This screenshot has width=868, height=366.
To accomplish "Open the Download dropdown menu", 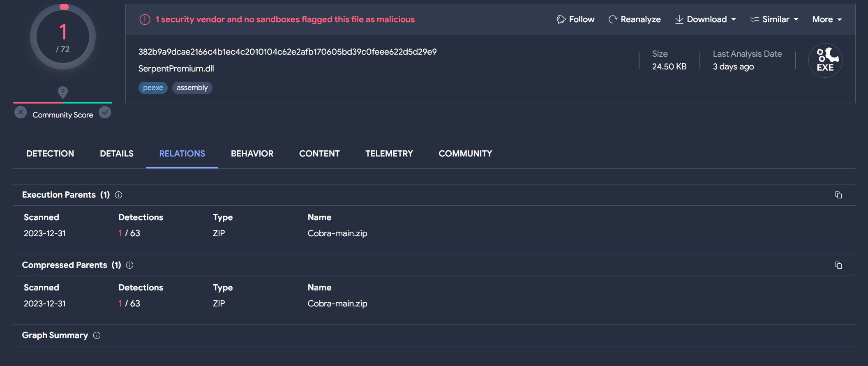I will click(705, 19).
